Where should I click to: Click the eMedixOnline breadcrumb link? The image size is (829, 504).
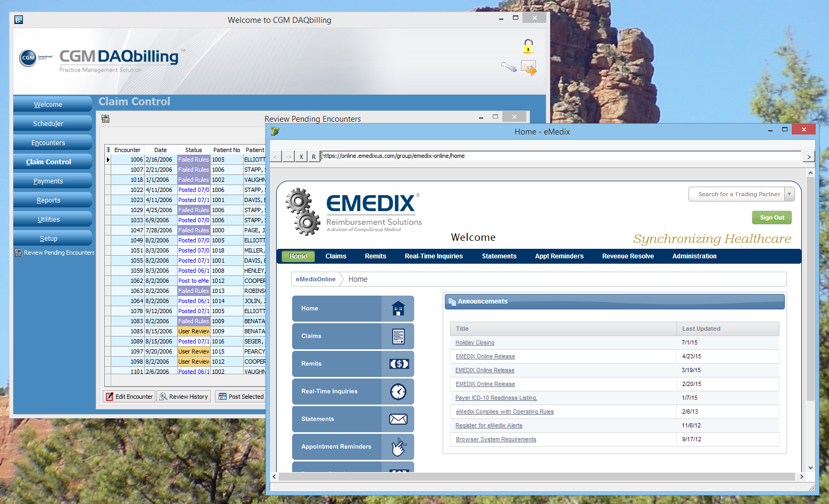point(316,279)
